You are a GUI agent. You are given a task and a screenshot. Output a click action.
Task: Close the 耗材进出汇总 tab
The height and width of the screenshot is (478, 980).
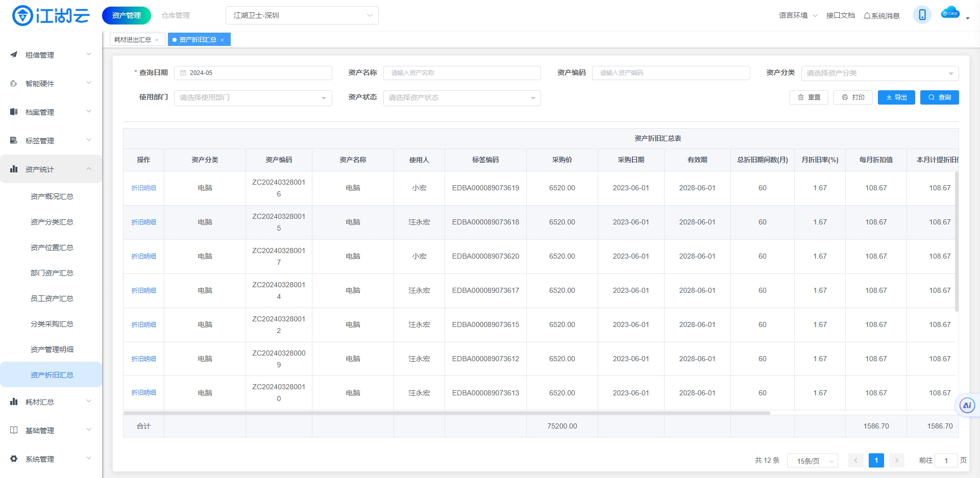click(x=157, y=40)
